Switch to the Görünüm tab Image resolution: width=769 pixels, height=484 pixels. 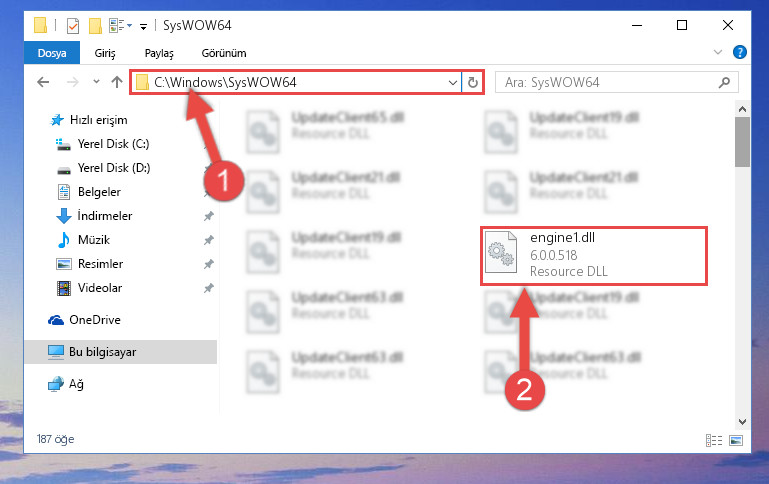tap(224, 53)
